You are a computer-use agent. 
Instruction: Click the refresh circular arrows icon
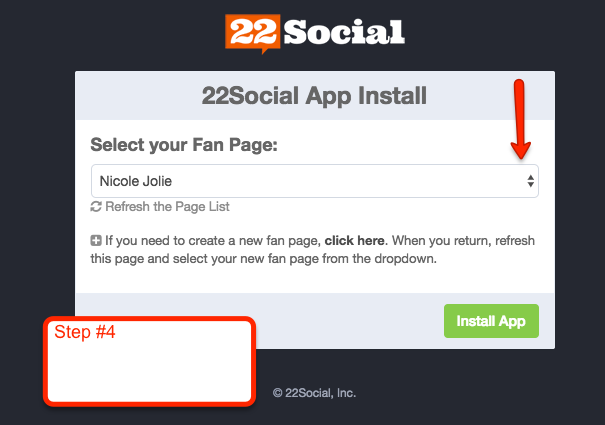tap(96, 207)
